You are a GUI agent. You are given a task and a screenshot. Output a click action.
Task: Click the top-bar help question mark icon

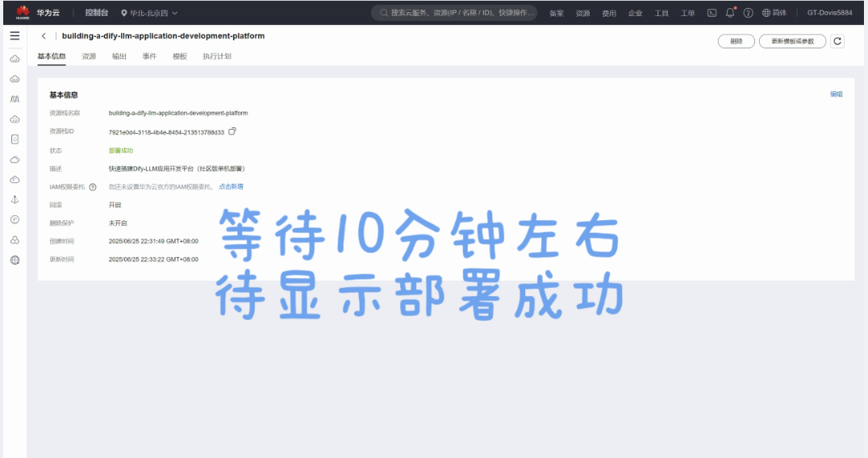tap(748, 13)
